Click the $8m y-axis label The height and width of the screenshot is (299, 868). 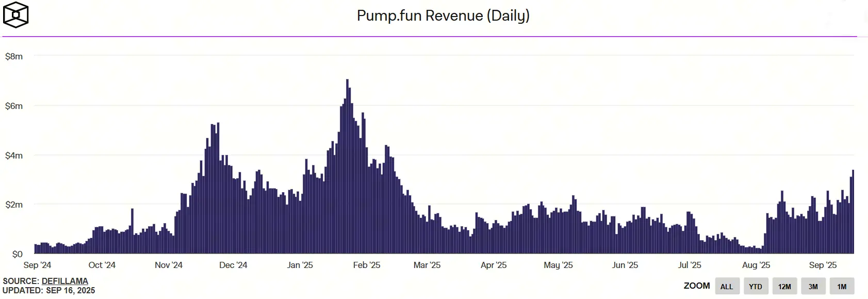coord(14,56)
